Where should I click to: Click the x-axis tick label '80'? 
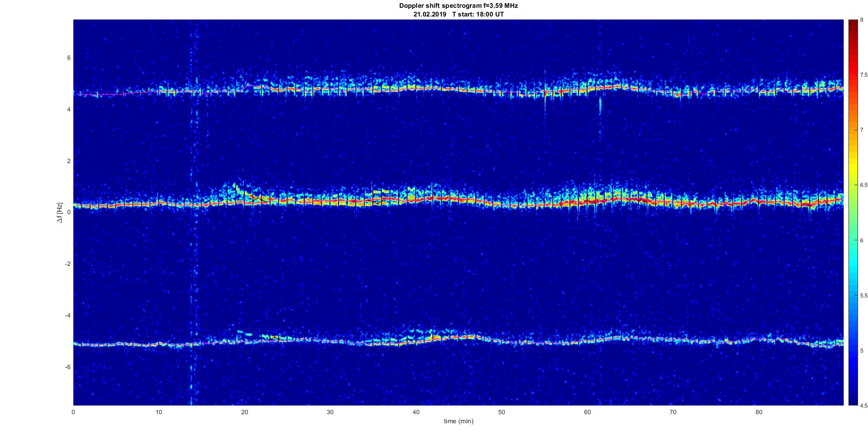(x=759, y=412)
